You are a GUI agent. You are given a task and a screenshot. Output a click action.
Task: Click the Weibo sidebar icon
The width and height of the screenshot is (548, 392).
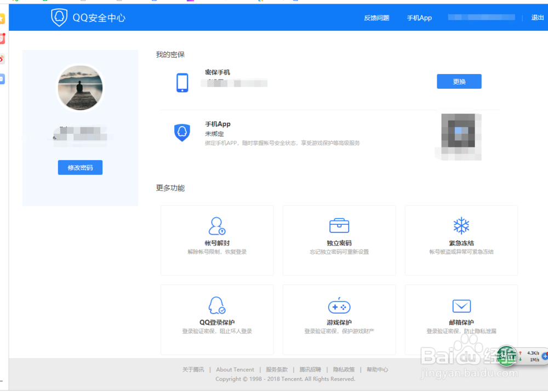[2, 59]
